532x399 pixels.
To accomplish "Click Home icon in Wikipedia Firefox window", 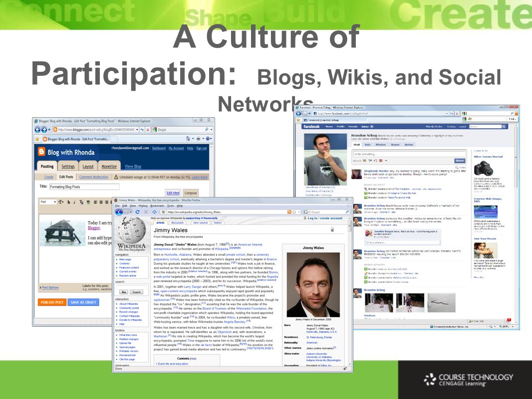I will (x=154, y=212).
